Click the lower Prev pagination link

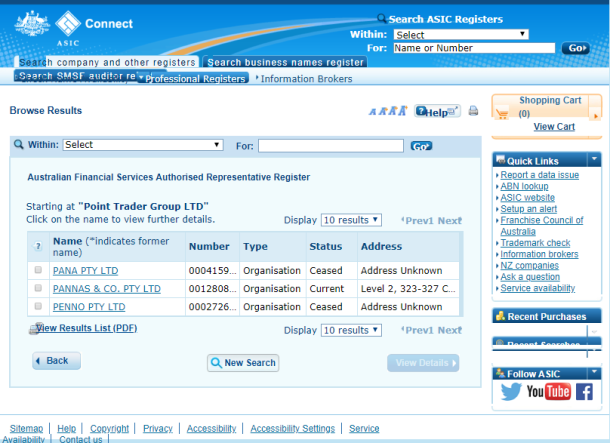point(417,330)
